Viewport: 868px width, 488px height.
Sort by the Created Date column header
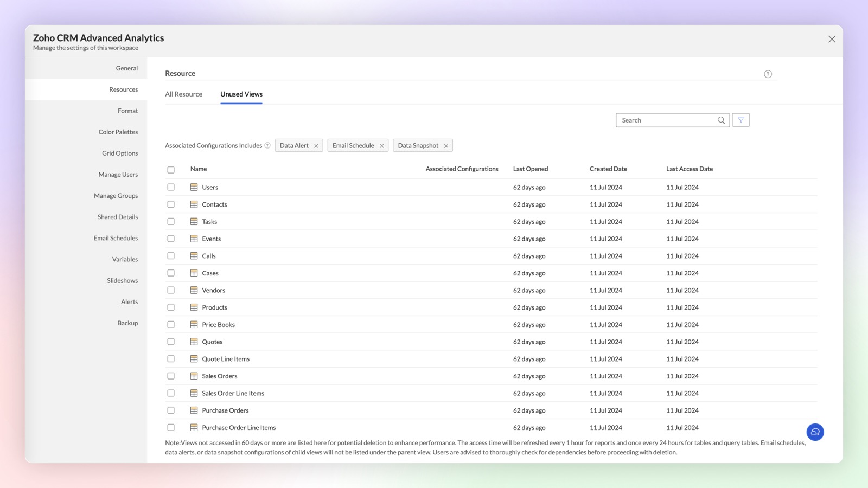(x=608, y=169)
